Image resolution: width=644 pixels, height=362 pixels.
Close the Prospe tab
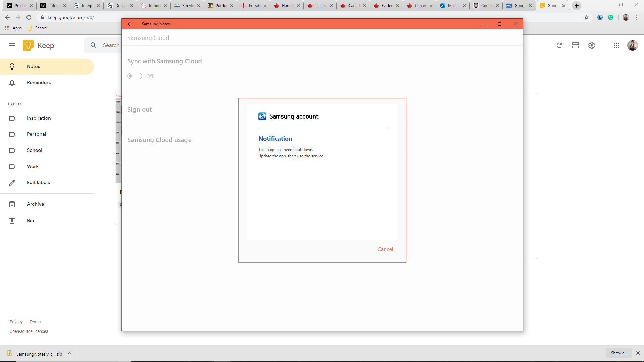(x=31, y=6)
